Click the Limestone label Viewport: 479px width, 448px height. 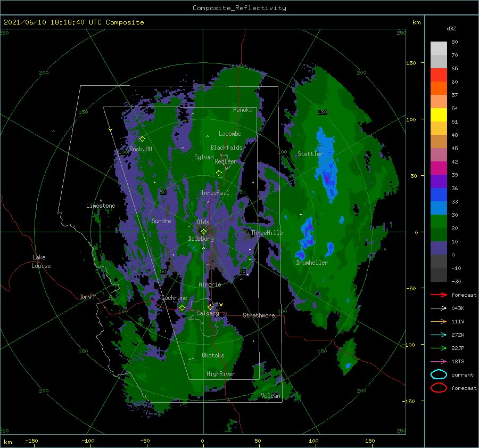(101, 206)
